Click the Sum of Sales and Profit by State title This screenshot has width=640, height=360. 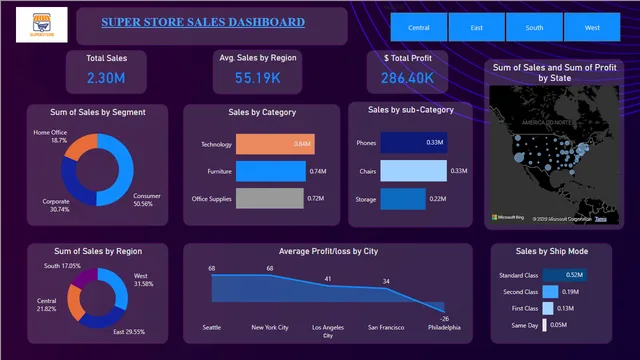click(554, 73)
